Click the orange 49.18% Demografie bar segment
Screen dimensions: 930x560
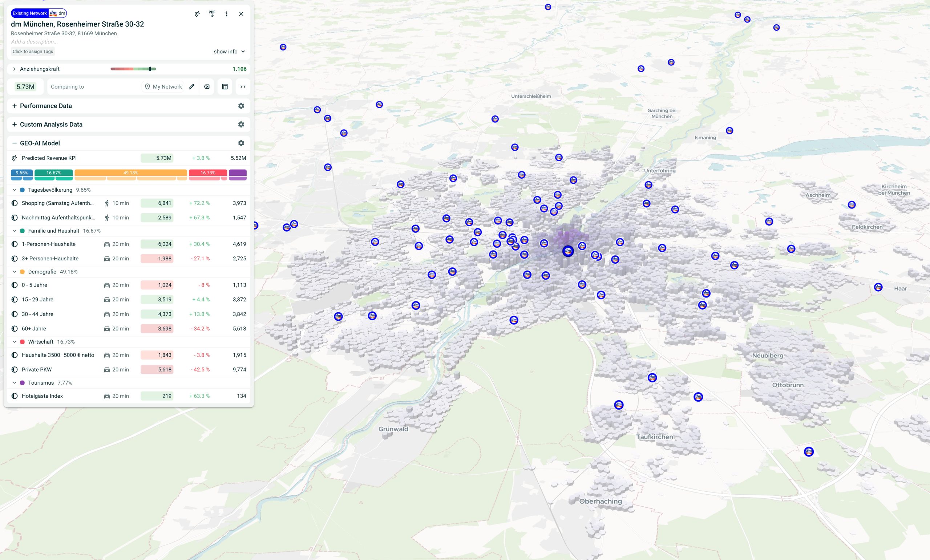pyautogui.click(x=130, y=173)
